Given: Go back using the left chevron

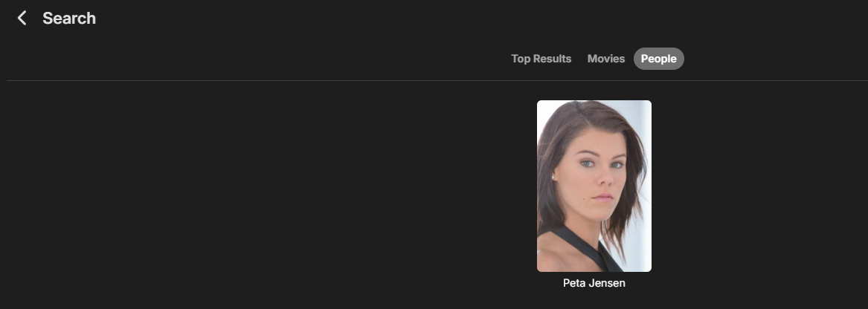Looking at the screenshot, I should point(22,18).
